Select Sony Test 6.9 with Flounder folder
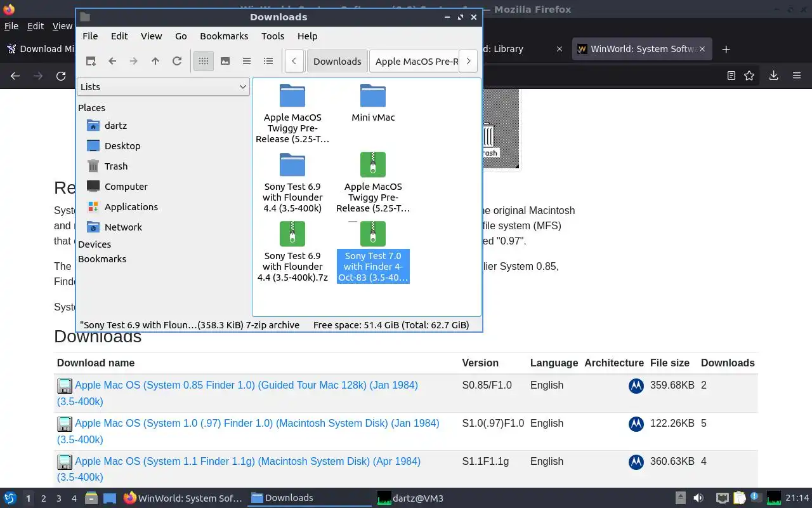Viewport: 812px width, 508px height. pos(292,182)
